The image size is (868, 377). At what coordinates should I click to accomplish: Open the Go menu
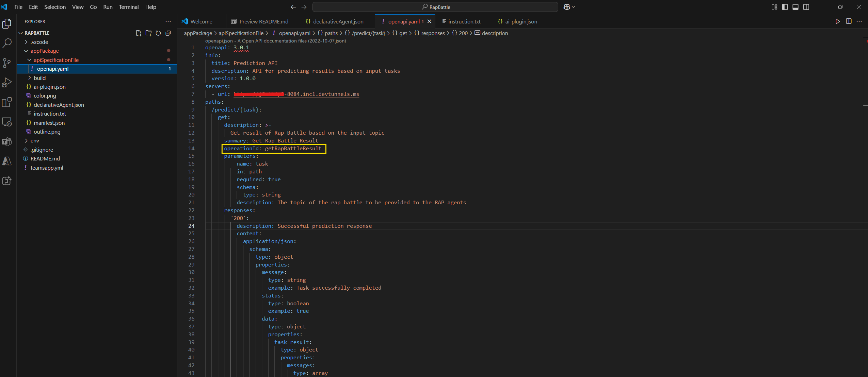pos(93,7)
